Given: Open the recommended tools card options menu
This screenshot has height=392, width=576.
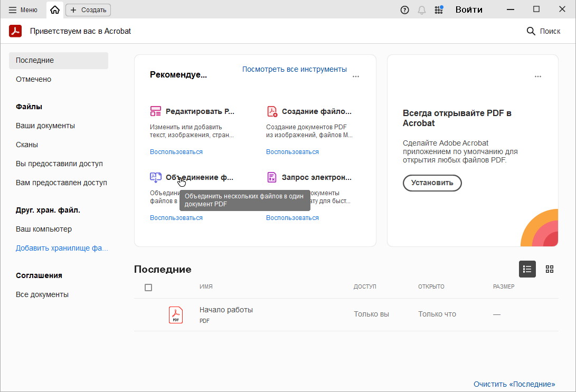Looking at the screenshot, I should 356,77.
